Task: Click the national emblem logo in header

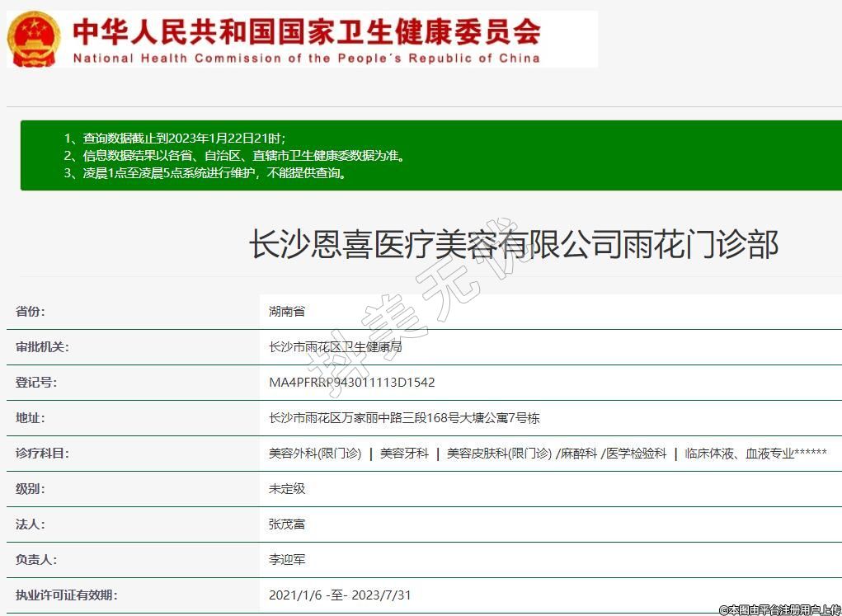Action: point(34,39)
